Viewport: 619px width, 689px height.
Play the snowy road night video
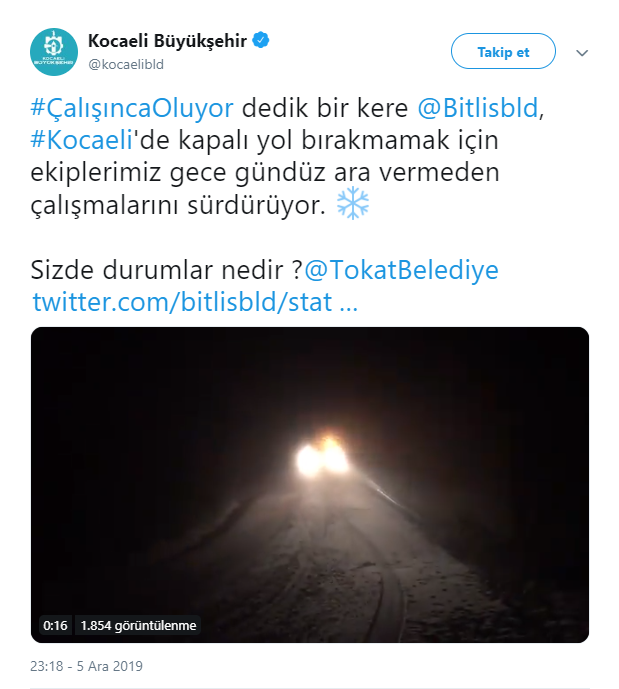click(310, 485)
